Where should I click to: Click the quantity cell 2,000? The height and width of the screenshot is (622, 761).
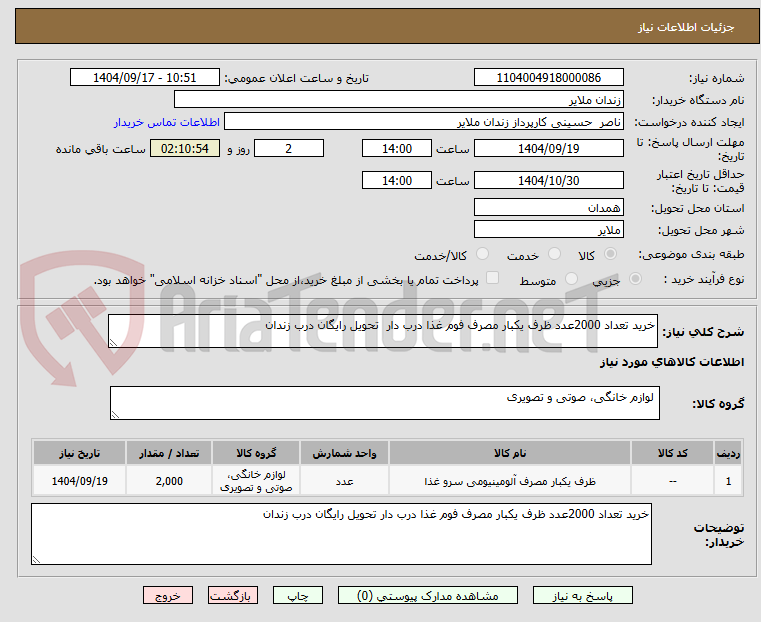[x=169, y=481]
